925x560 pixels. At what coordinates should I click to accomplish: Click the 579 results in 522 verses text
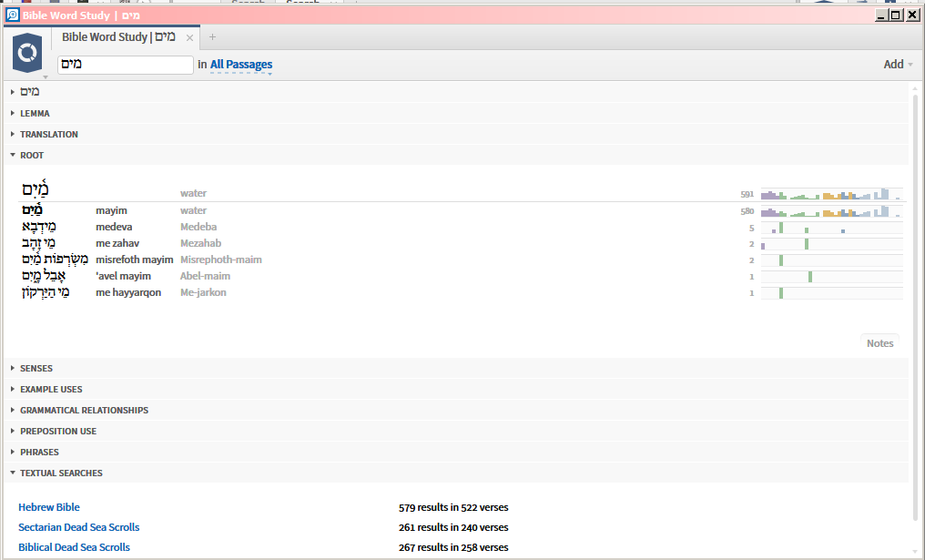point(453,507)
